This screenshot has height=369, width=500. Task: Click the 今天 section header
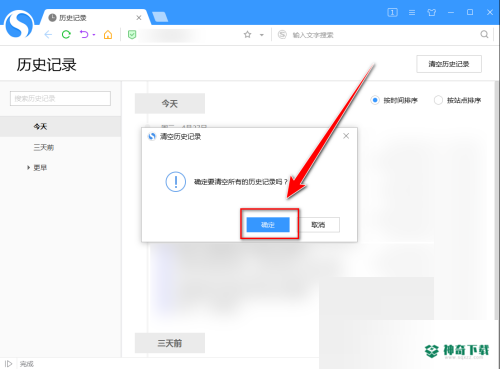coord(170,104)
